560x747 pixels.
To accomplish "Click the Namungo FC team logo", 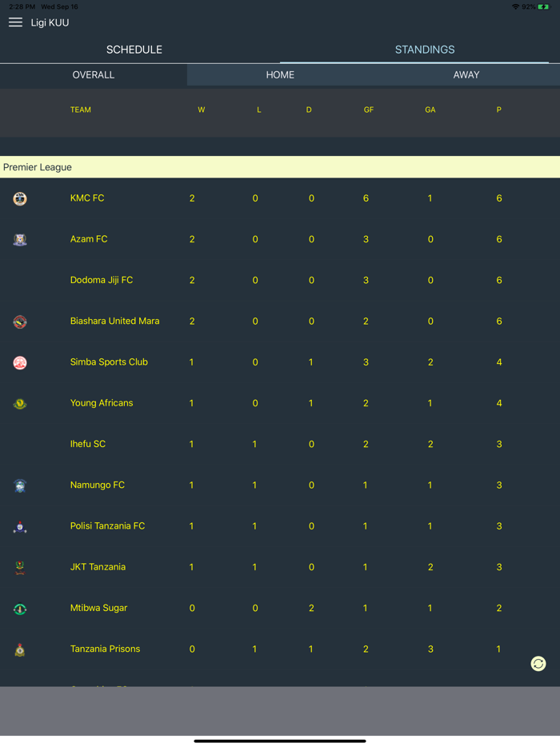I will tap(20, 485).
